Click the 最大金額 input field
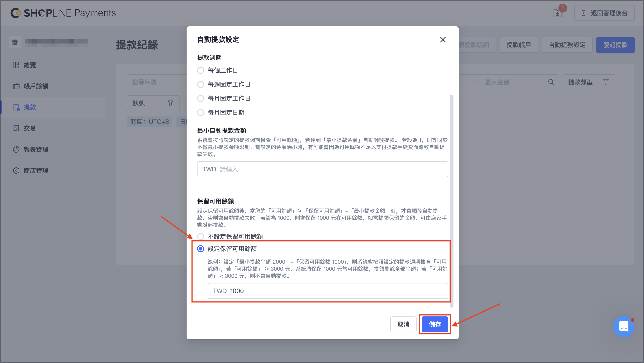This screenshot has height=363, width=644. [513, 82]
